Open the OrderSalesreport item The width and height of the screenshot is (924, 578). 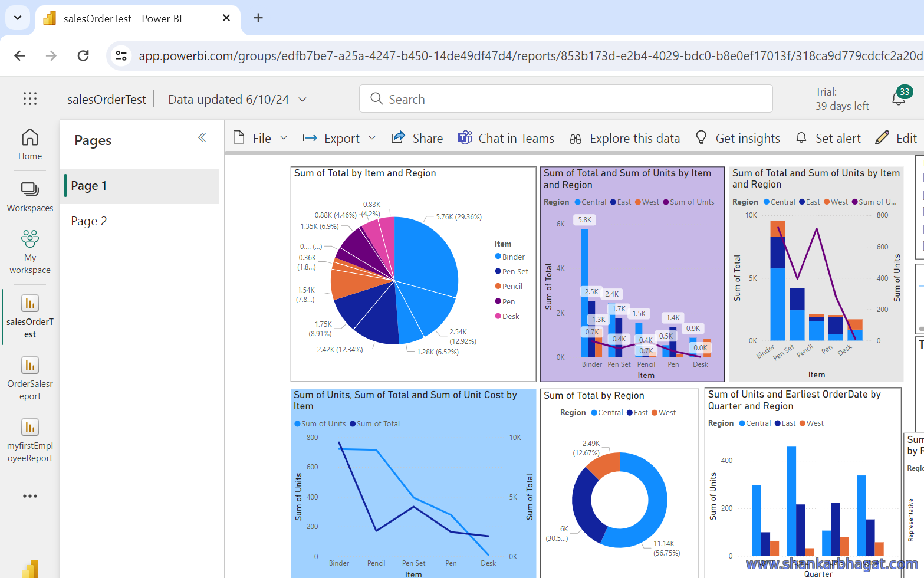coord(30,377)
